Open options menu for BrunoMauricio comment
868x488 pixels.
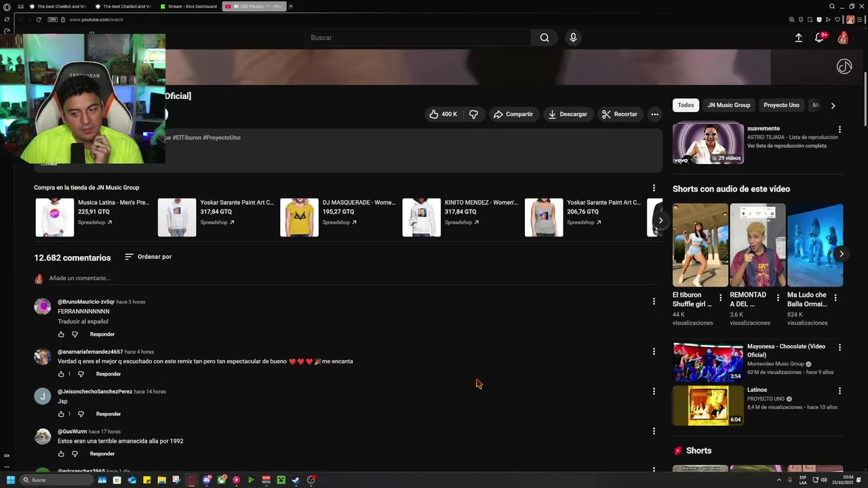[x=654, y=302]
